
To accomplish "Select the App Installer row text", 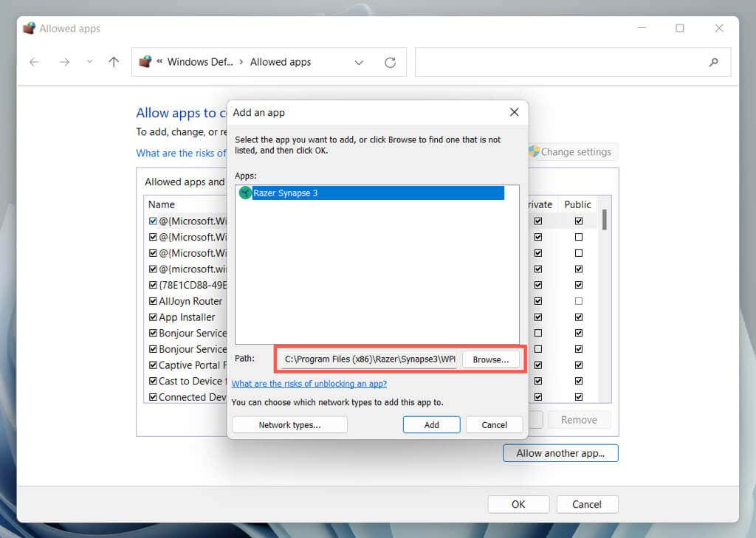I will point(187,317).
